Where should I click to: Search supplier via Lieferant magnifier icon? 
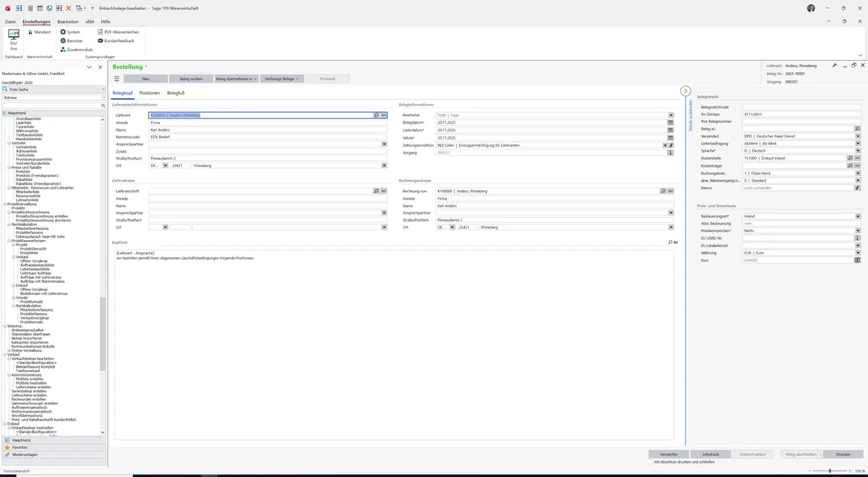point(376,115)
